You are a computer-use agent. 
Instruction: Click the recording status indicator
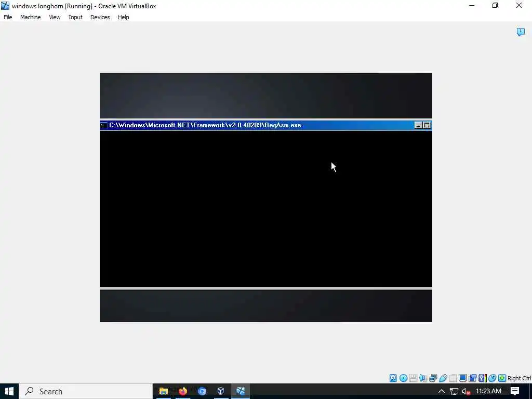coord(472,378)
